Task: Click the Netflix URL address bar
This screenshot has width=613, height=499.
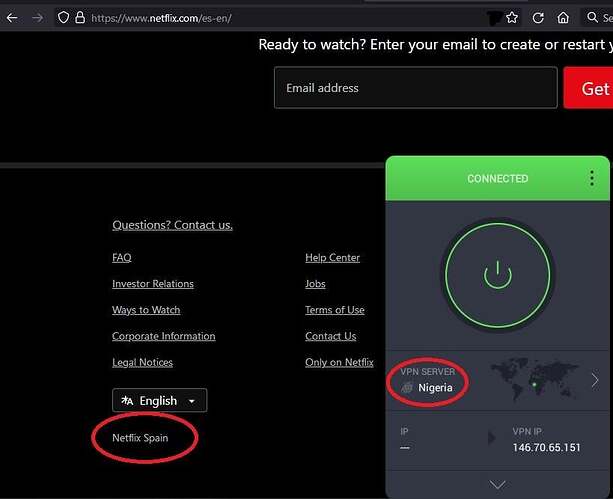Action: (250, 18)
